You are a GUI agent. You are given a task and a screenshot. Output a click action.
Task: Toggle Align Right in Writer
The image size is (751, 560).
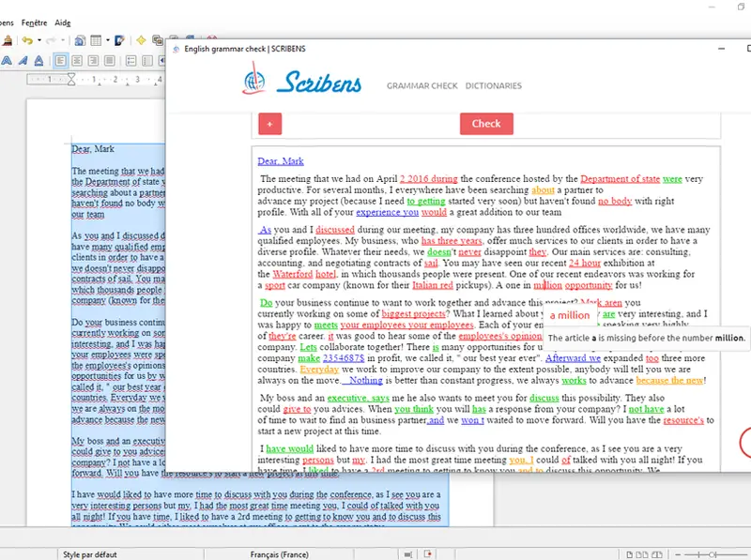93,61
